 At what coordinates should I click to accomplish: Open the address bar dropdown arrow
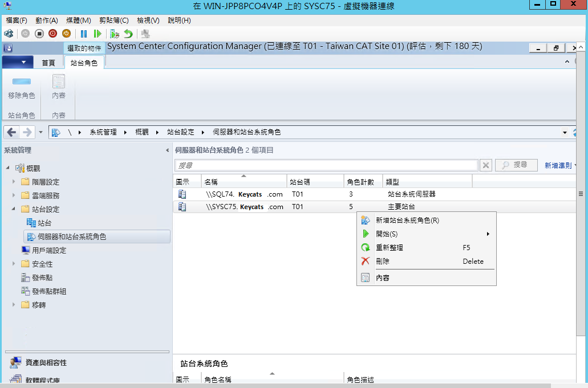[x=565, y=132]
